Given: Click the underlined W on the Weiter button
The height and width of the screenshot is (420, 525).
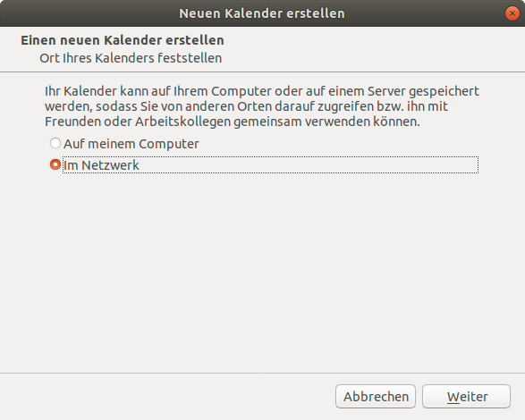Looking at the screenshot, I should pos(453,397).
